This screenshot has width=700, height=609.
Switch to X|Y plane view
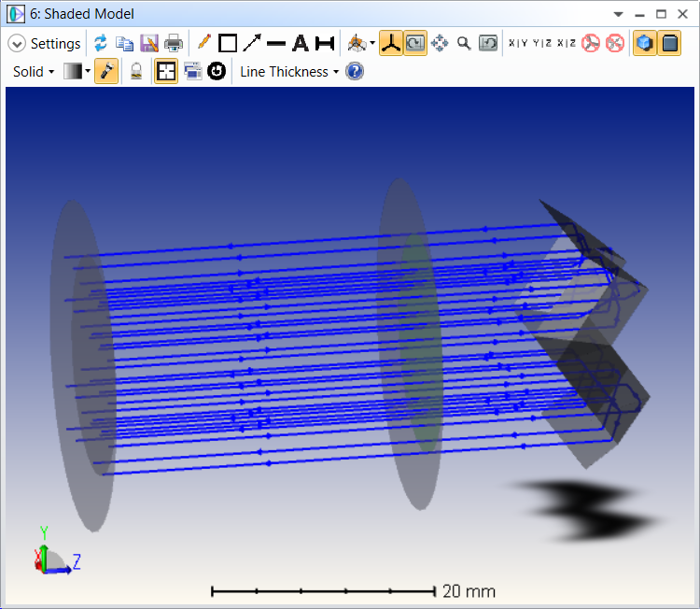[518, 43]
